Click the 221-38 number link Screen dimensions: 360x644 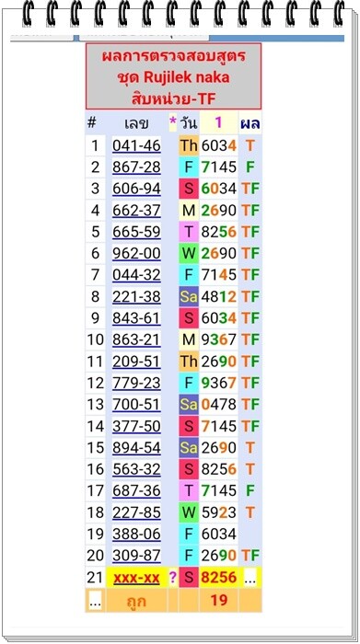coord(136,296)
